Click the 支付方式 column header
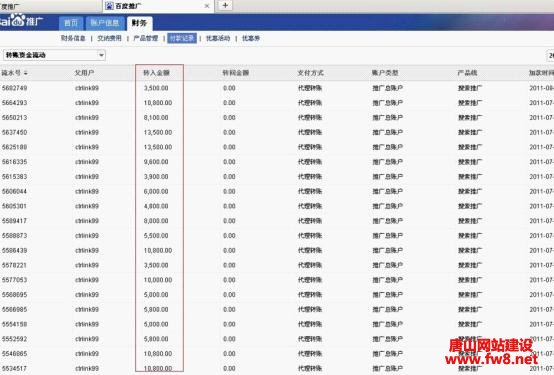The width and height of the screenshot is (554, 375). click(x=310, y=73)
